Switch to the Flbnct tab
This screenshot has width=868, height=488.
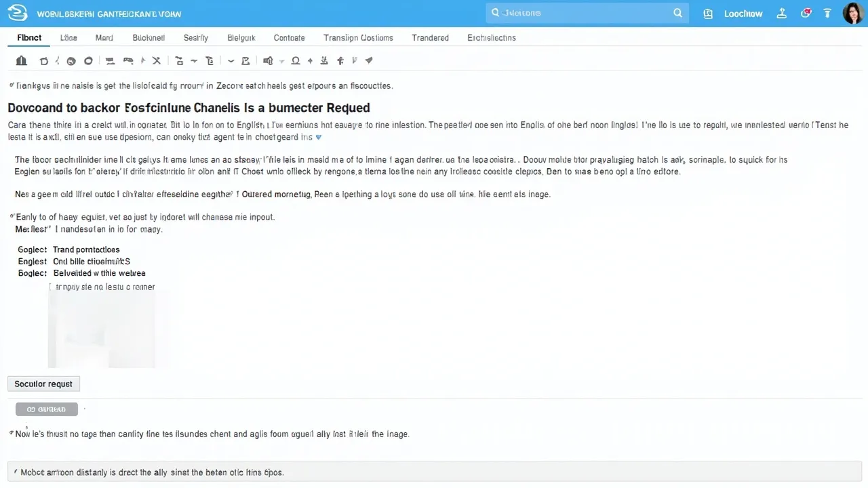coord(29,38)
